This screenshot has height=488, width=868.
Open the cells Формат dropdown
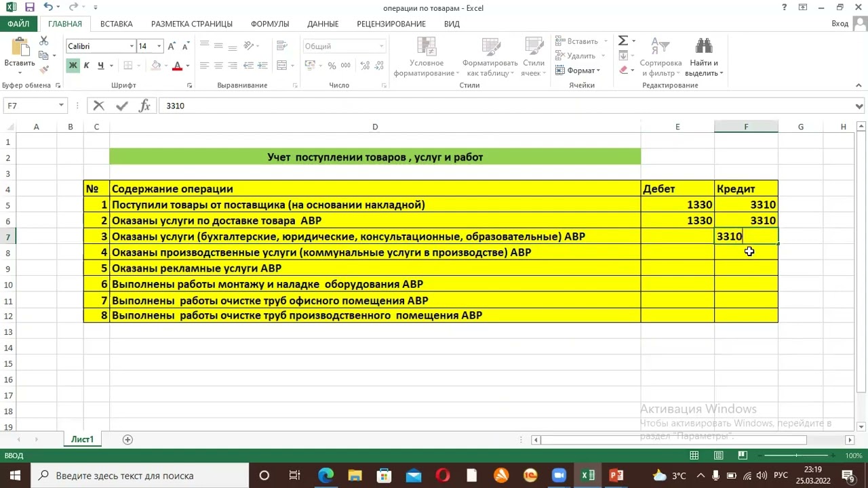pos(578,70)
